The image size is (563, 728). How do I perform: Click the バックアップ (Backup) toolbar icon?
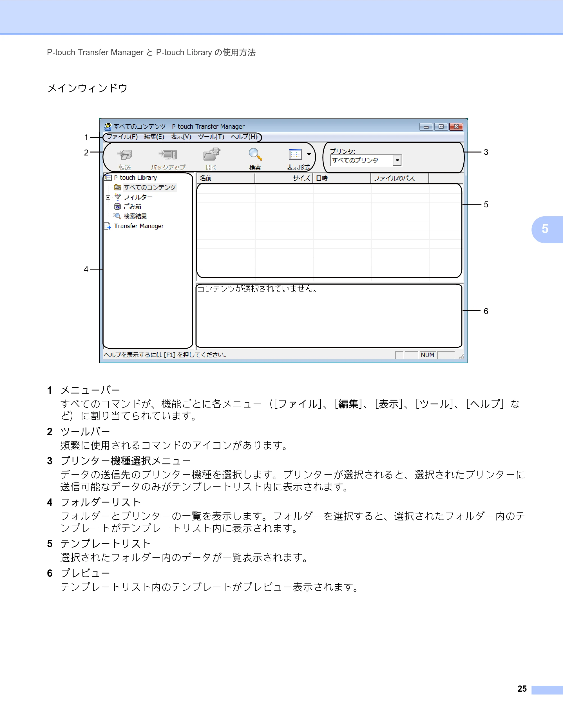tap(168, 155)
